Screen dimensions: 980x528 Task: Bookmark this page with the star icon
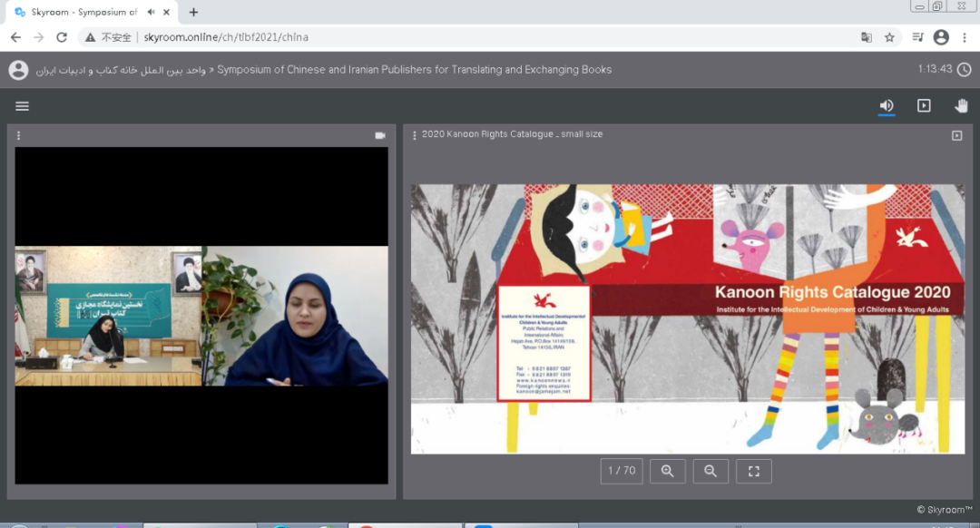point(890,37)
